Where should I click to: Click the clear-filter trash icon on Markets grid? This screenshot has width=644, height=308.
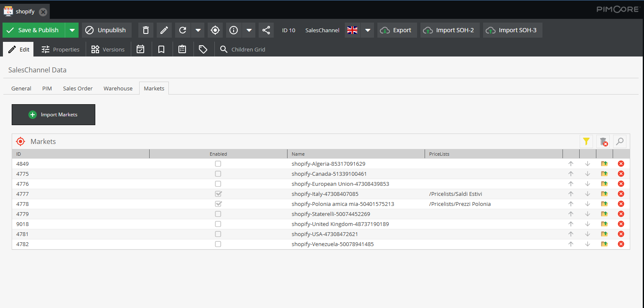coord(603,141)
